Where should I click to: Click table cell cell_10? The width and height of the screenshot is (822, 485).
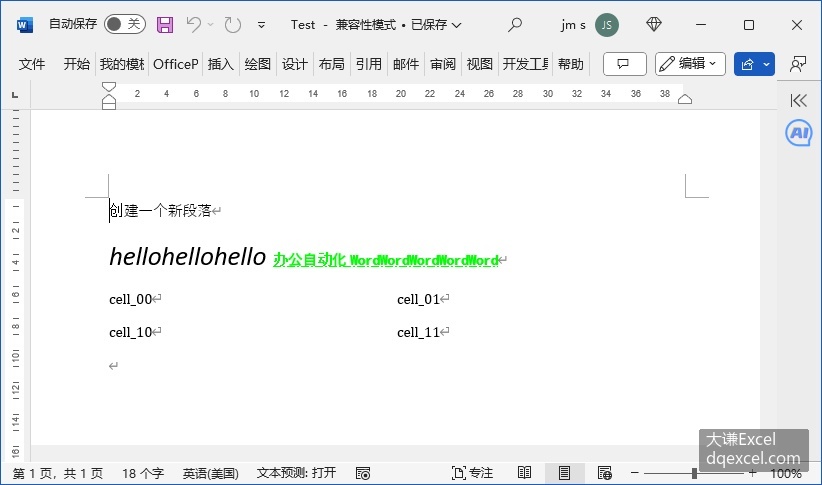(131, 332)
